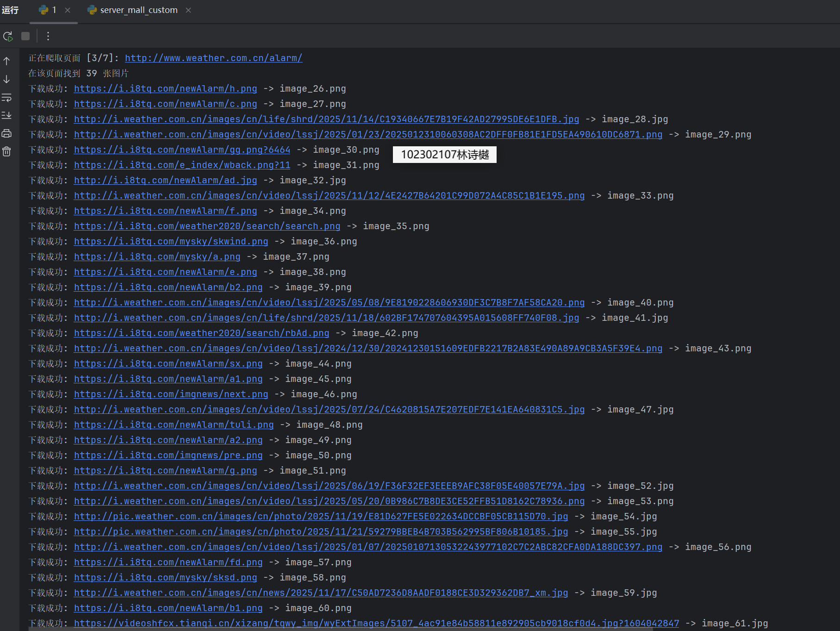Open the newAlarm/ad.jpg link
The image size is (840, 631).
click(165, 180)
